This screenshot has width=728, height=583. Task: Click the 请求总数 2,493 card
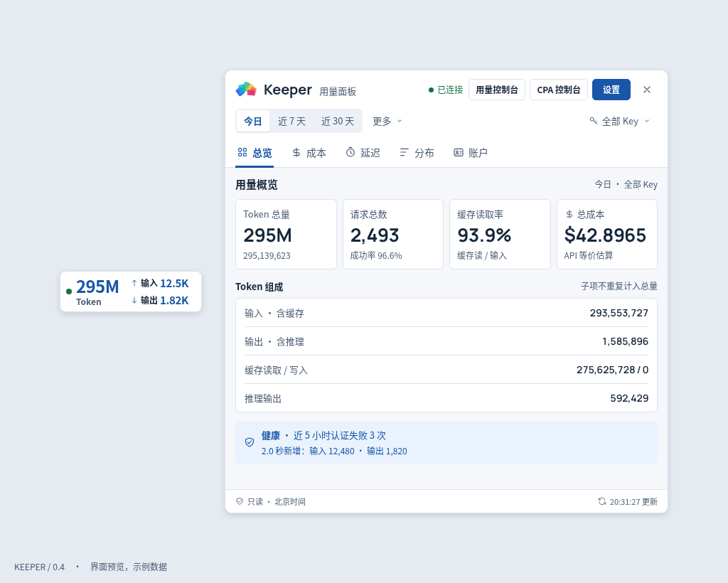tap(392, 234)
